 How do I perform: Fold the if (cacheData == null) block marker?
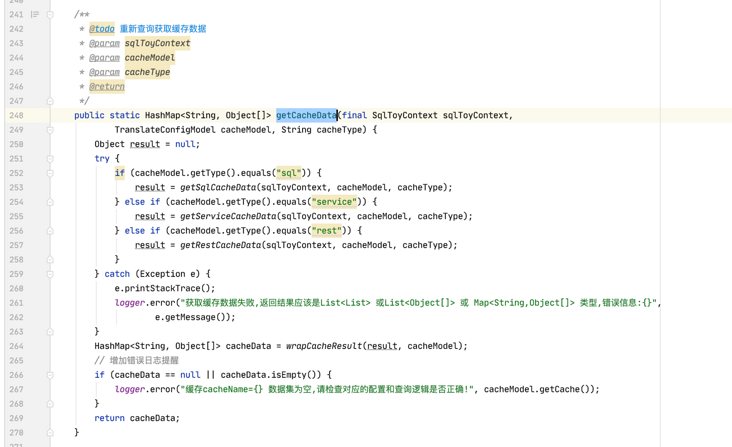50,375
